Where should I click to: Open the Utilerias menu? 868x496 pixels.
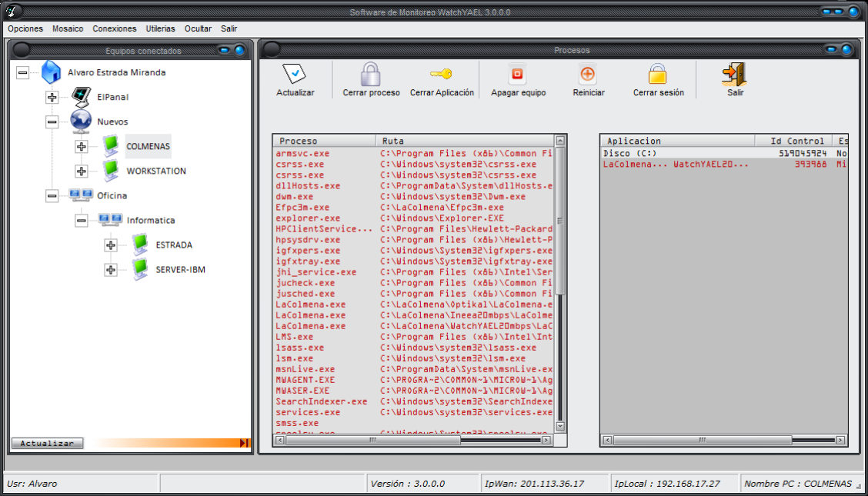(x=160, y=28)
